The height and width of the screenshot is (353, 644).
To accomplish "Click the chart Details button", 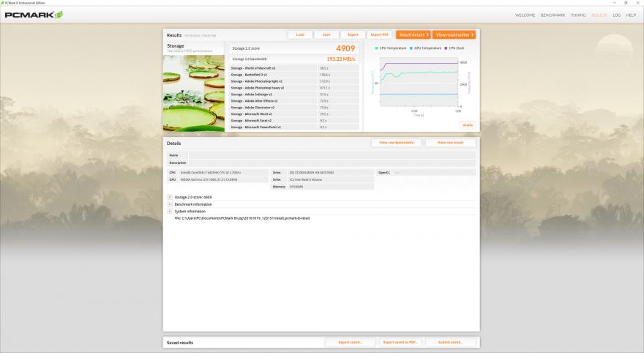I will click(x=467, y=125).
